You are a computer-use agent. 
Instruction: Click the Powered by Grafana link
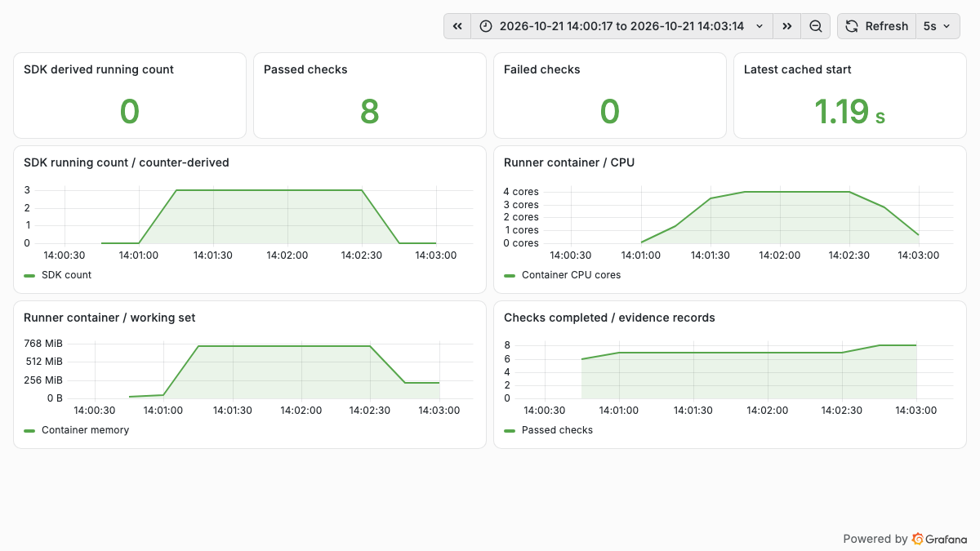coord(905,539)
